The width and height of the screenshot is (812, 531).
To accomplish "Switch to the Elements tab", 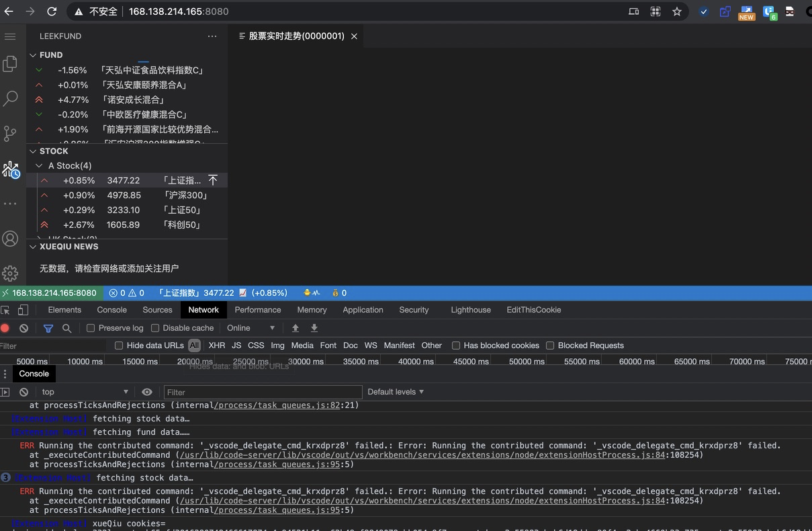I will coord(64,310).
